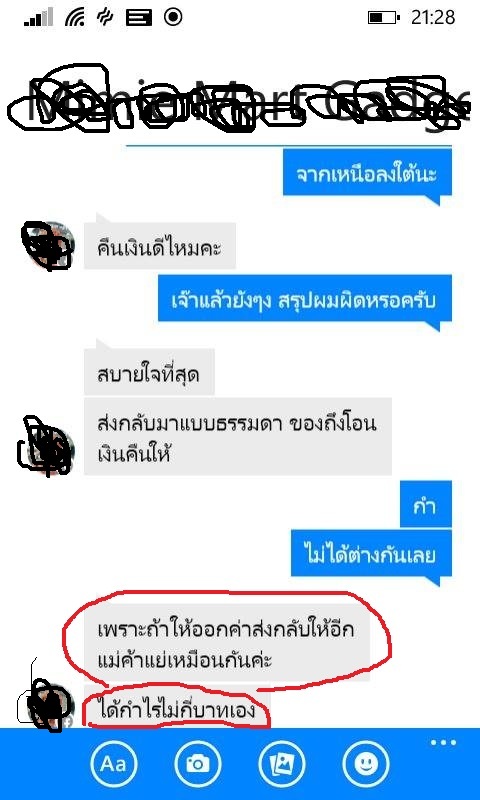Select the message 'คืนเงินดีไหมคะ'
Viewport: 480px width, 800px height.
point(160,246)
